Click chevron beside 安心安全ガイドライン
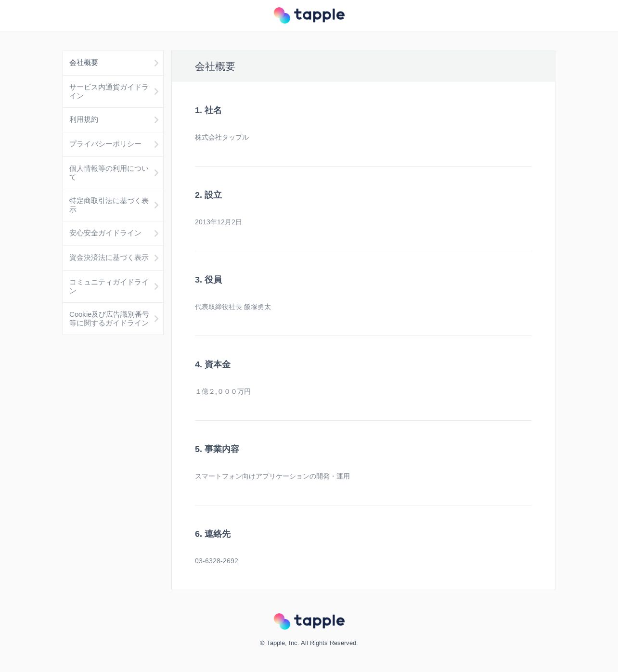Screen dimensions: 618x672 [156, 233]
